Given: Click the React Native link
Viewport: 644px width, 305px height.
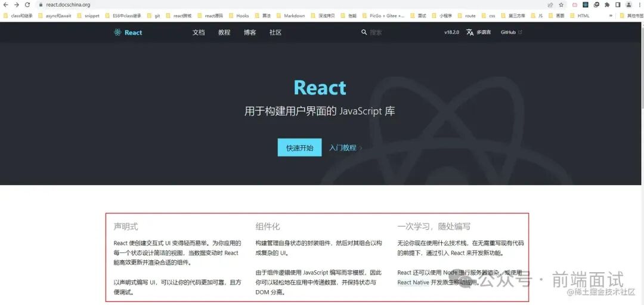Looking at the screenshot, I should click(413, 283).
